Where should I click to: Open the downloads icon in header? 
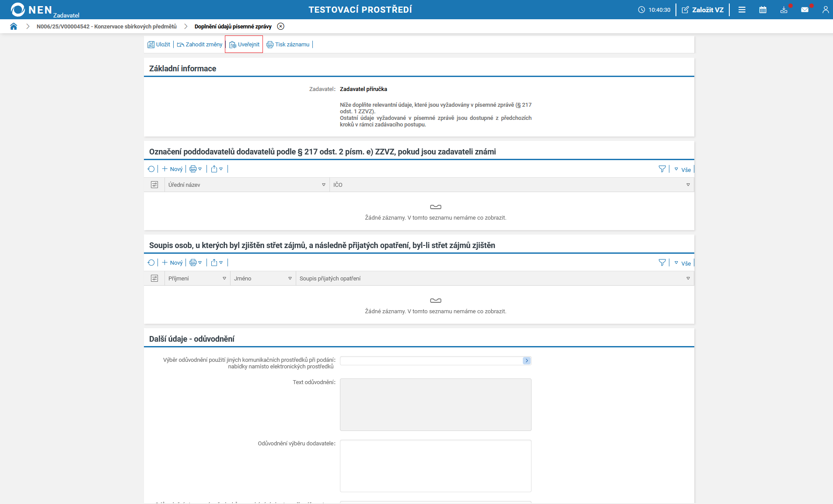pyautogui.click(x=784, y=10)
